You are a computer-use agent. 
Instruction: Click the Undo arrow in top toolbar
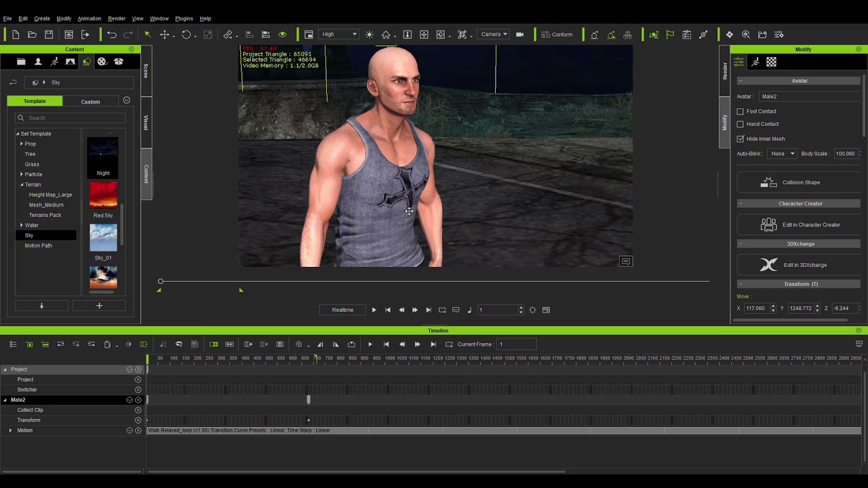(112, 35)
